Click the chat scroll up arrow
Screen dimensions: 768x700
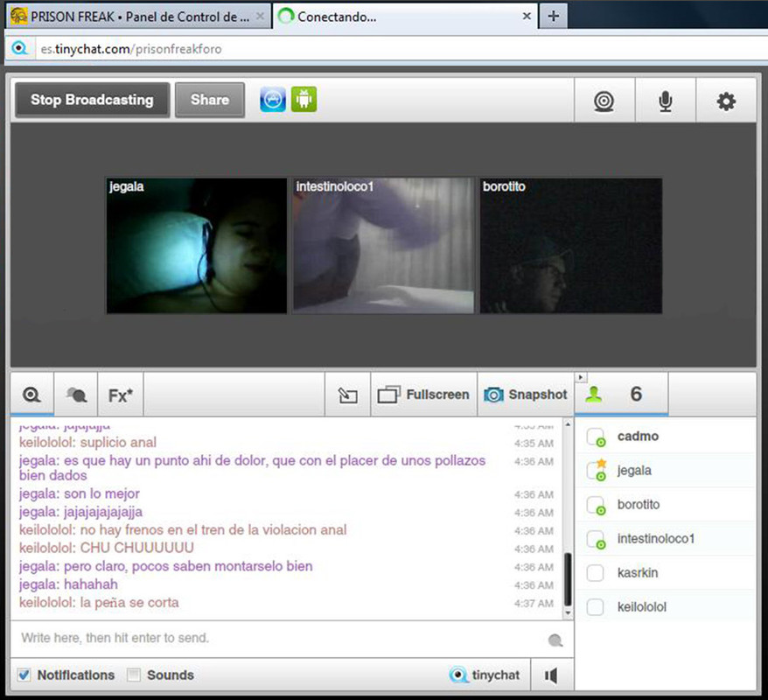tap(568, 424)
